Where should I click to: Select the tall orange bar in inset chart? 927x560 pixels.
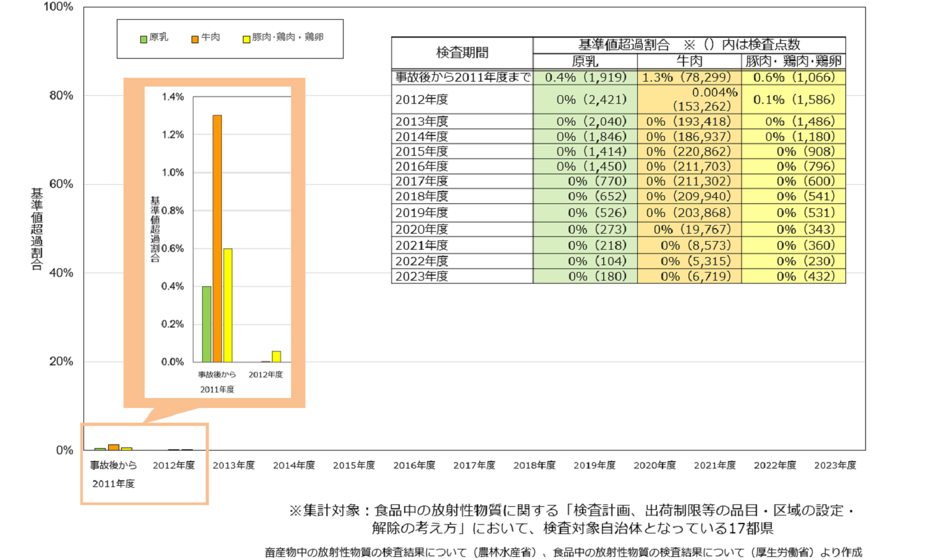(217, 238)
